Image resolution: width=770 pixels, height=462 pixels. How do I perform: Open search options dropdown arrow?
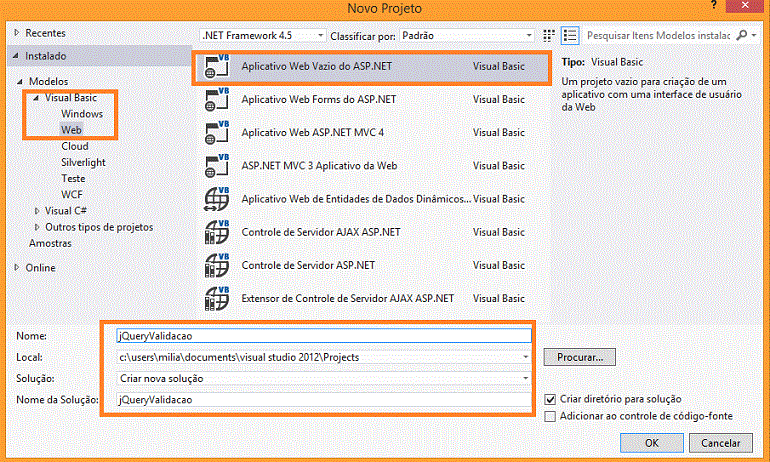[x=754, y=35]
